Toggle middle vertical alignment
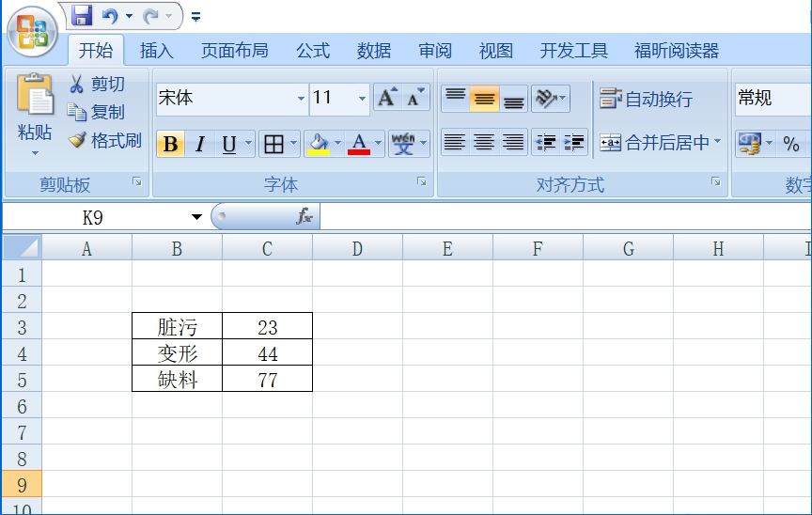The width and height of the screenshot is (812, 515). coord(485,99)
